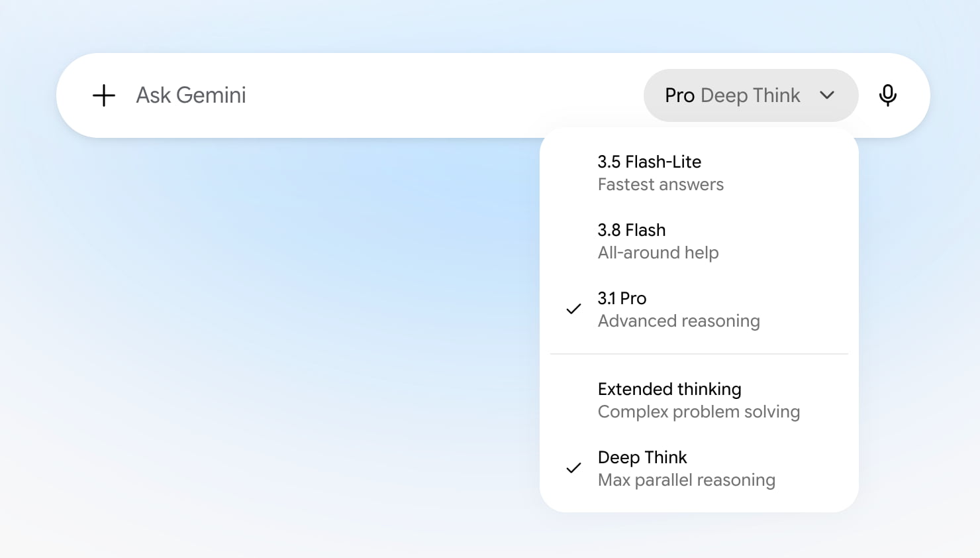Image resolution: width=980 pixels, height=558 pixels.
Task: Click the checkmark beside 3.1 Pro
Action: tap(573, 309)
